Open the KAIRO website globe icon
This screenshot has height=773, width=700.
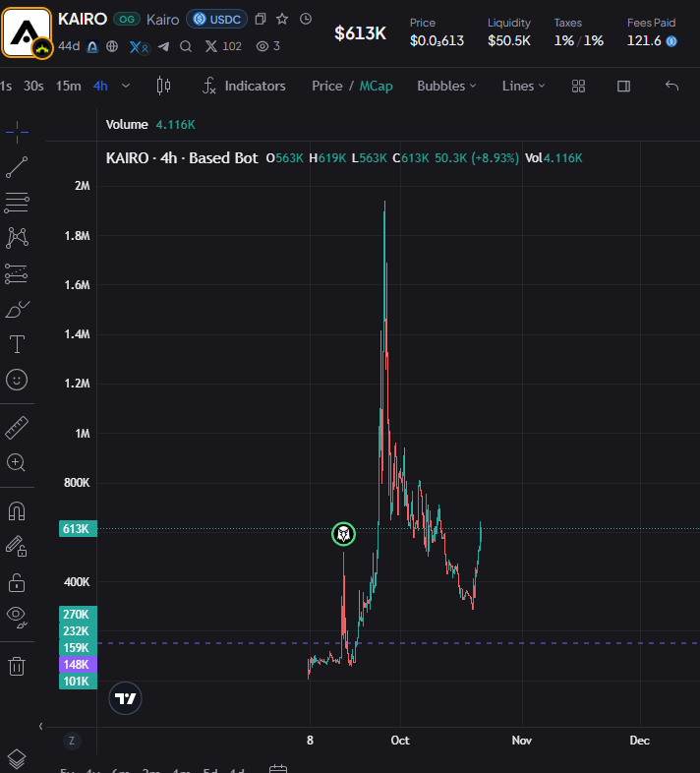coord(112,46)
